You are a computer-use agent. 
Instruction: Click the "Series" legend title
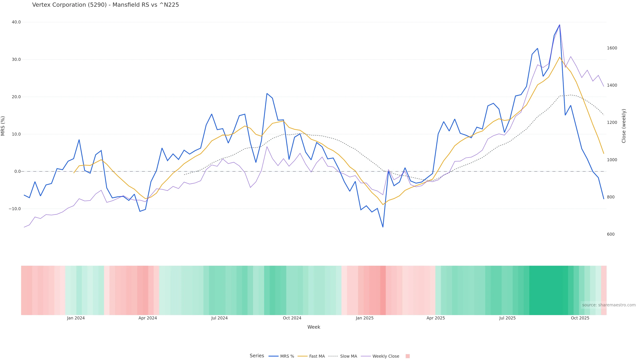[257, 356]
